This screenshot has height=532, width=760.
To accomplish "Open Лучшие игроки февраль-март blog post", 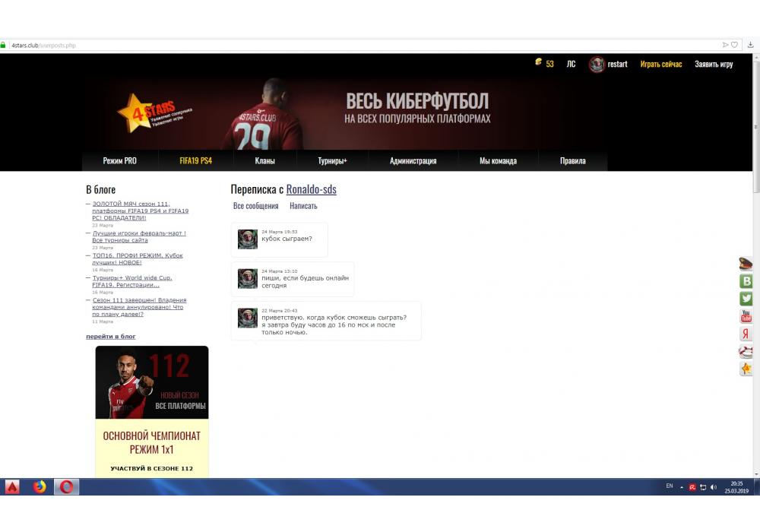I will (139, 236).
